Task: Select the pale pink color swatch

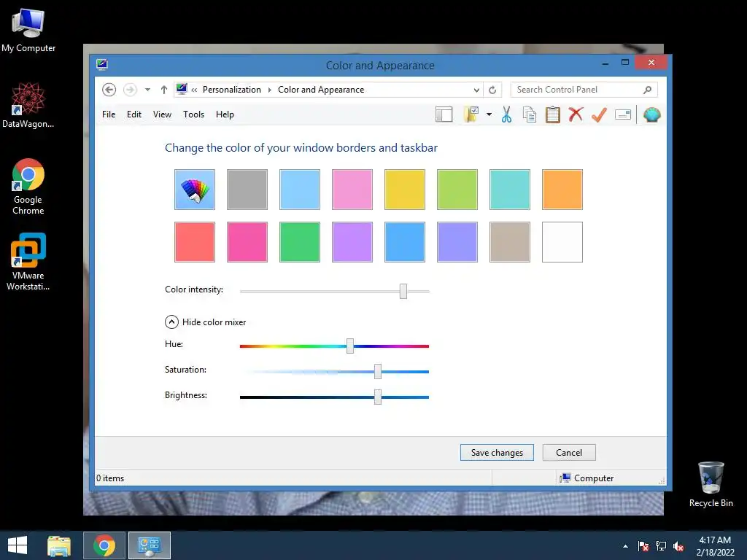Action: tap(352, 190)
